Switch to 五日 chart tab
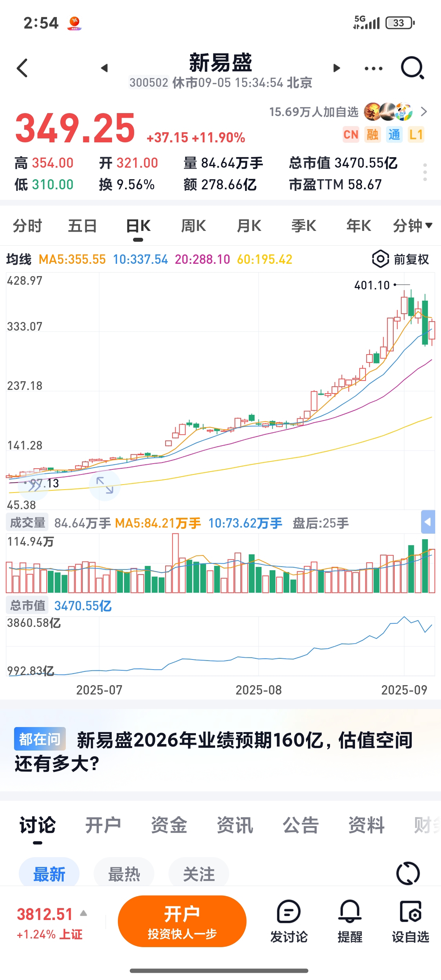Viewport: 441px width, 980px height. point(82,225)
